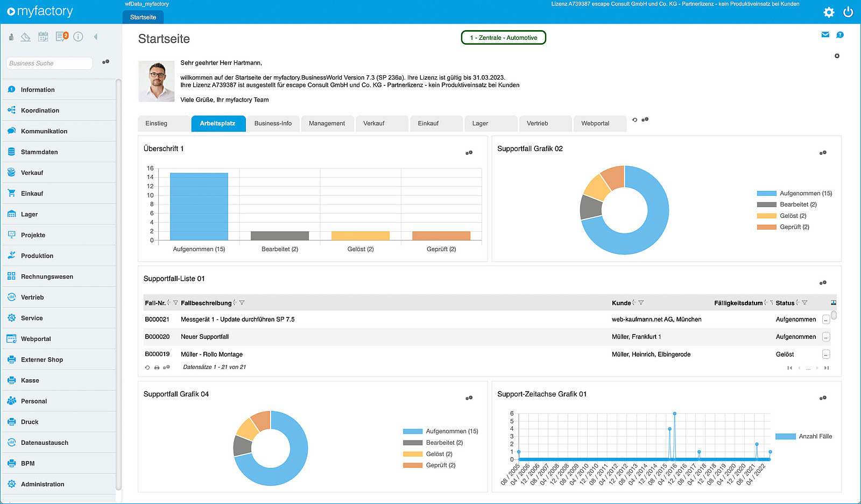The height and width of the screenshot is (504, 861).
Task: Open the mail envelope icon
Action: tap(825, 35)
